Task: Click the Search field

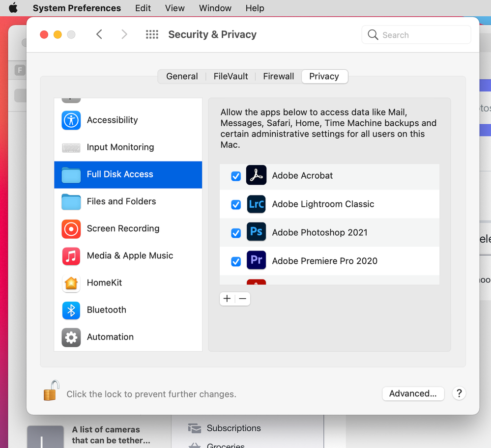Action: [416, 35]
